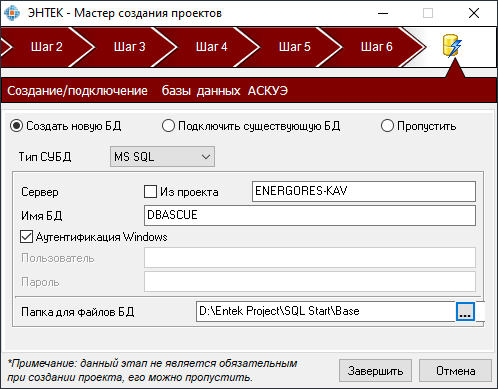Viewport: 498px width, 389px height.
Task: Click the Пароль input field
Action: point(310,281)
